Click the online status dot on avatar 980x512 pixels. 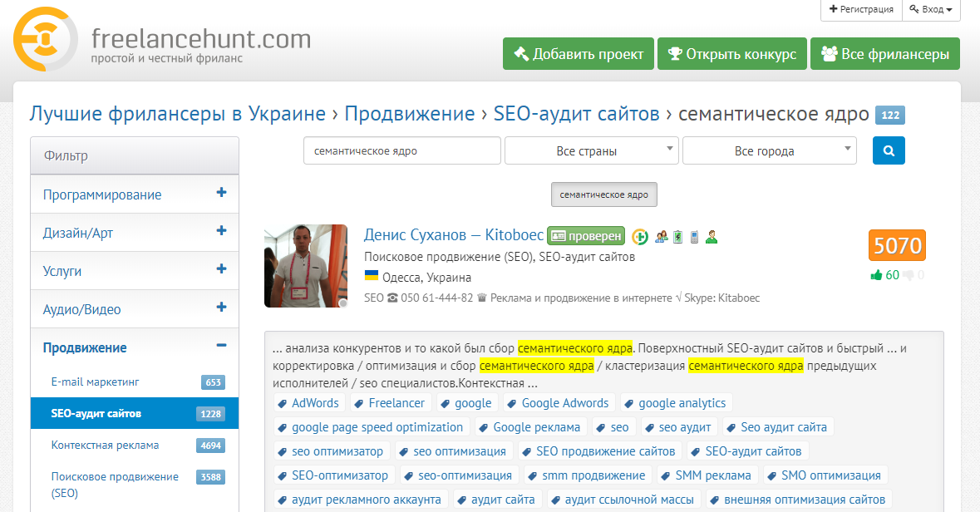coord(342,303)
